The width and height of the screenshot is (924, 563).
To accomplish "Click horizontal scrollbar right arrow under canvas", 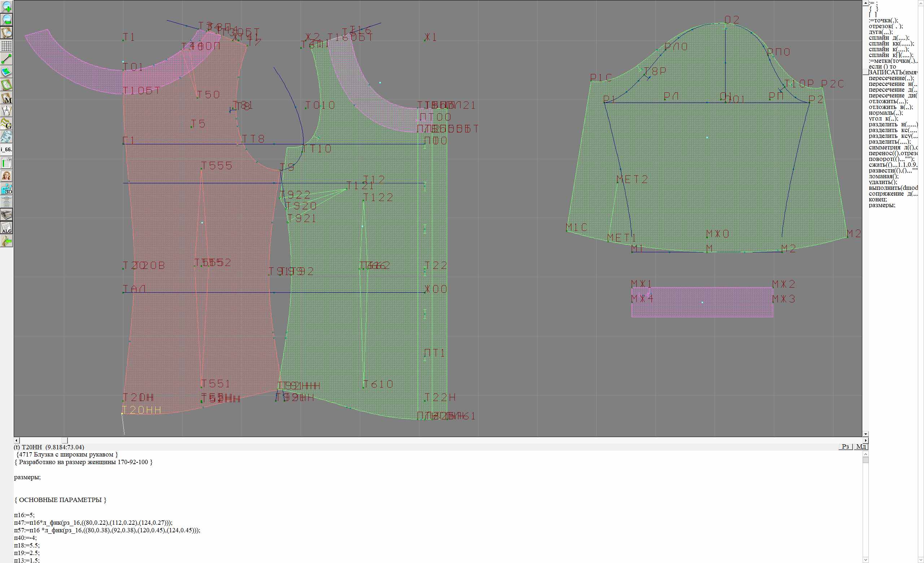I will 865,440.
